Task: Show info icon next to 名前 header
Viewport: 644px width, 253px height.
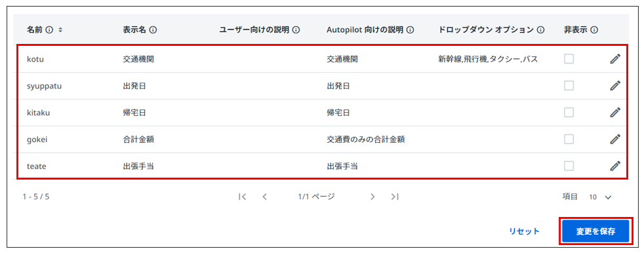Action: (50, 30)
